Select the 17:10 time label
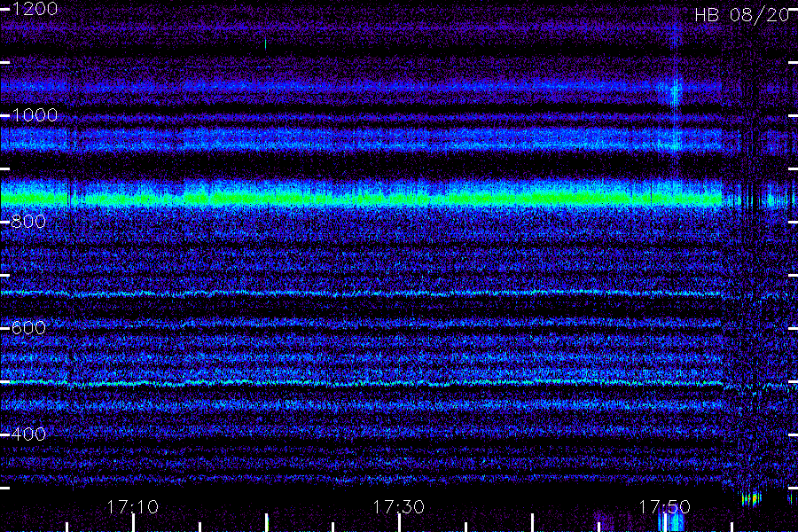Image resolution: width=798 pixels, height=532 pixels. 133,507
